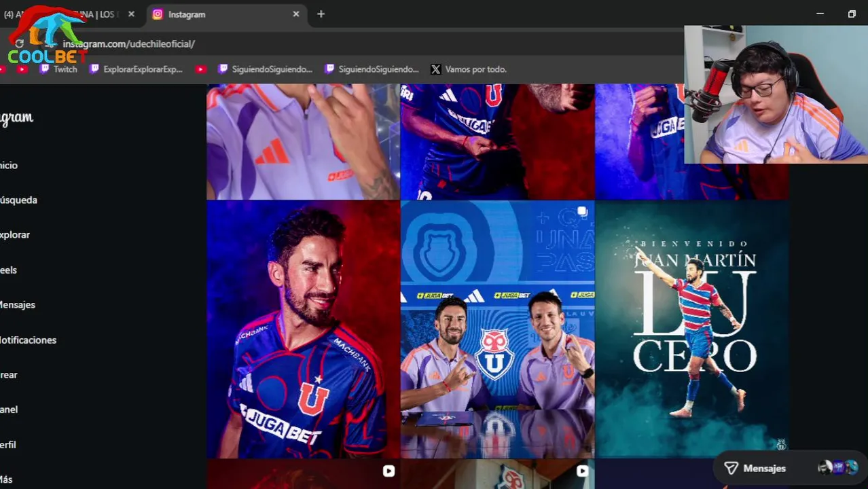Click the reel icon on the bottom-middle post

[x=582, y=471]
